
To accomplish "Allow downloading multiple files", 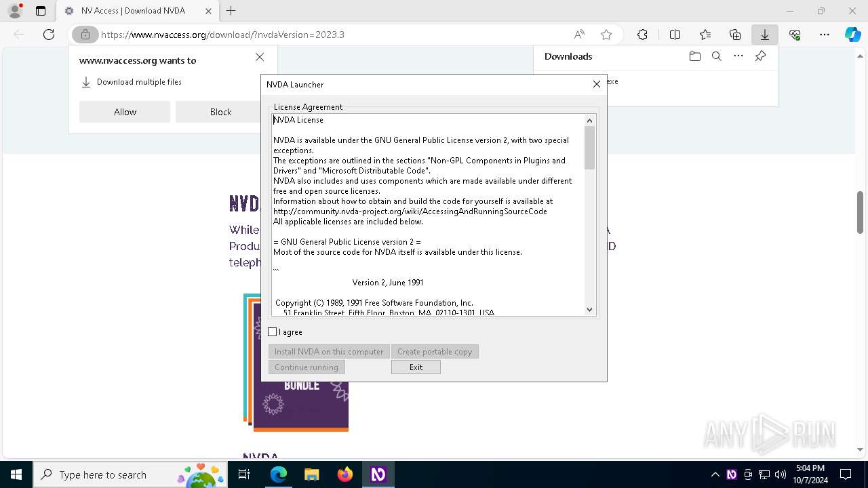I will (x=125, y=112).
